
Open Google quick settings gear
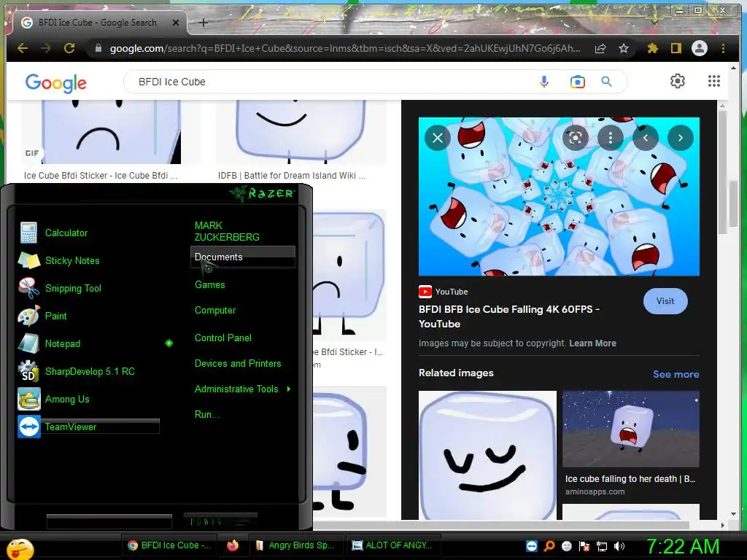[x=678, y=81]
